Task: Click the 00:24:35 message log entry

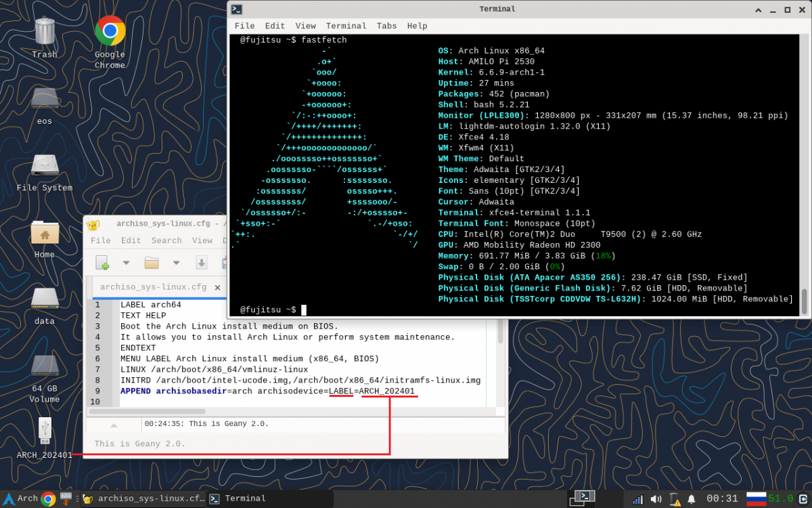Action: pyautogui.click(x=206, y=424)
